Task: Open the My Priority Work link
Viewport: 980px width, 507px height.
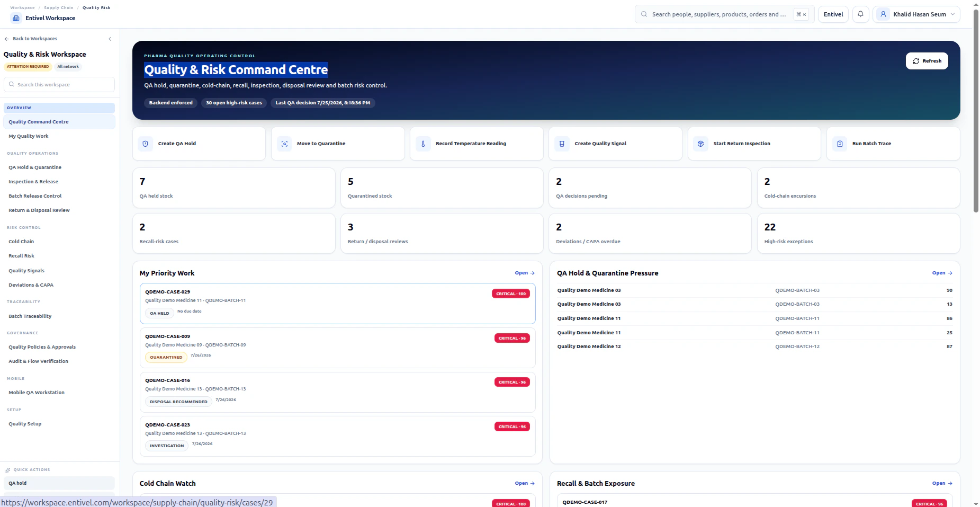Action: [524, 273]
